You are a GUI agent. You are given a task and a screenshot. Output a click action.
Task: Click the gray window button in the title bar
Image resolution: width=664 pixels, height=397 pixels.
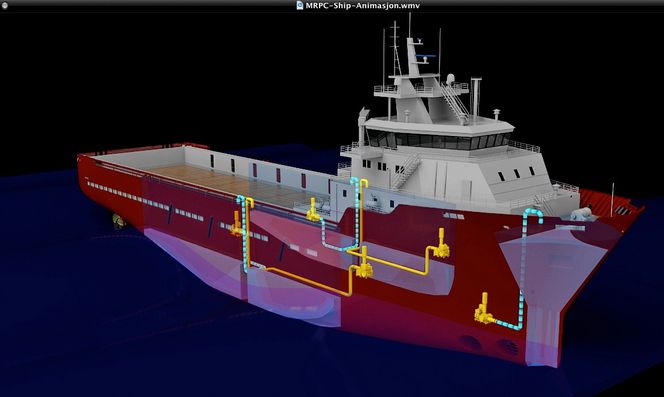point(6,6)
